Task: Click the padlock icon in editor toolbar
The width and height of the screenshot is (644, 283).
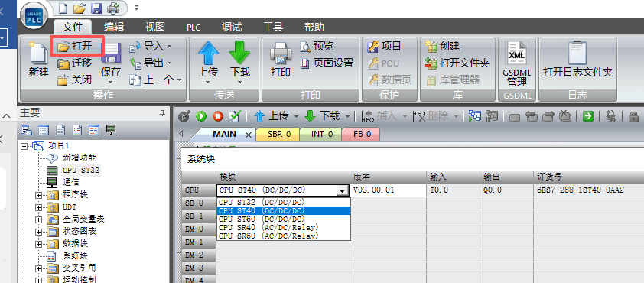Action: pyautogui.click(x=633, y=117)
